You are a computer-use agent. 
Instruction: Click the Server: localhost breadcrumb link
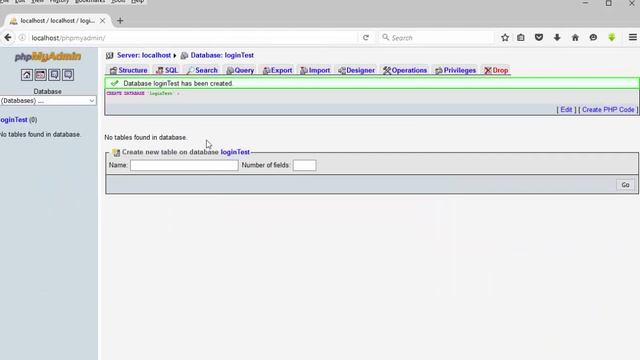(144, 55)
